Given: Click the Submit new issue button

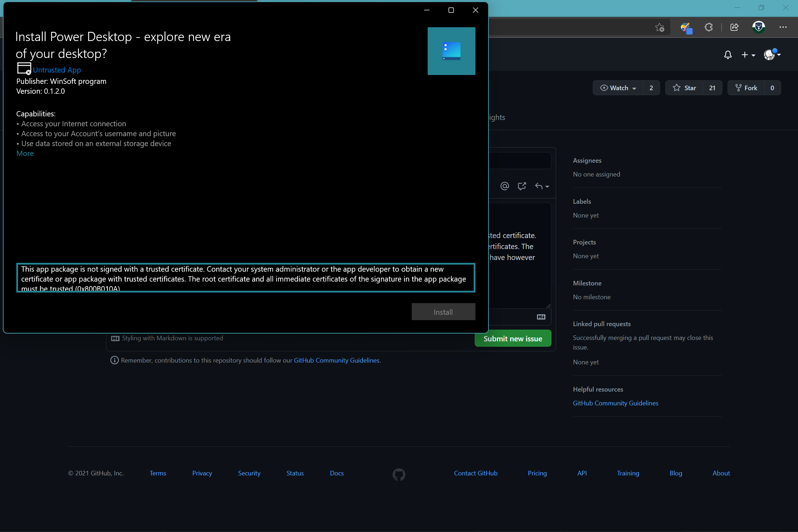Looking at the screenshot, I should click(513, 338).
